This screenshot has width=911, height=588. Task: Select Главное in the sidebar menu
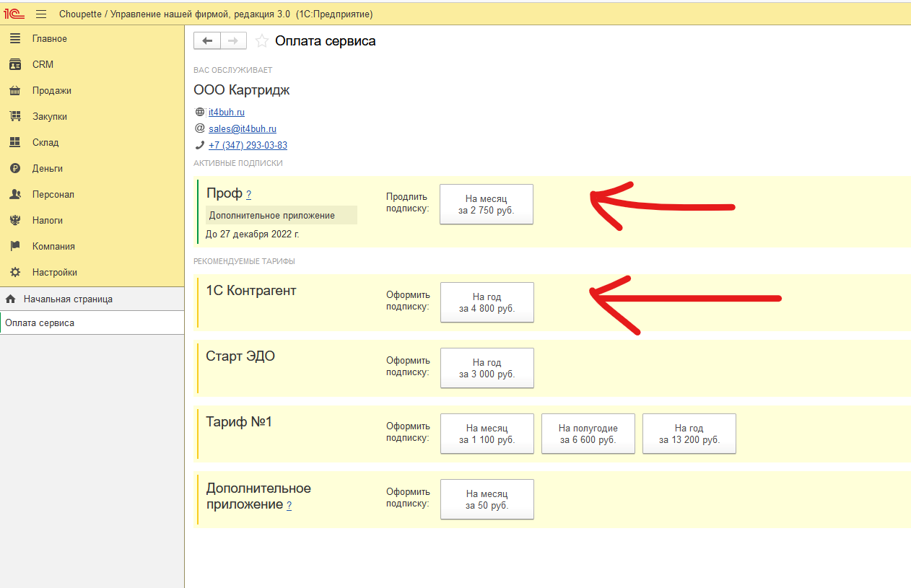49,38
